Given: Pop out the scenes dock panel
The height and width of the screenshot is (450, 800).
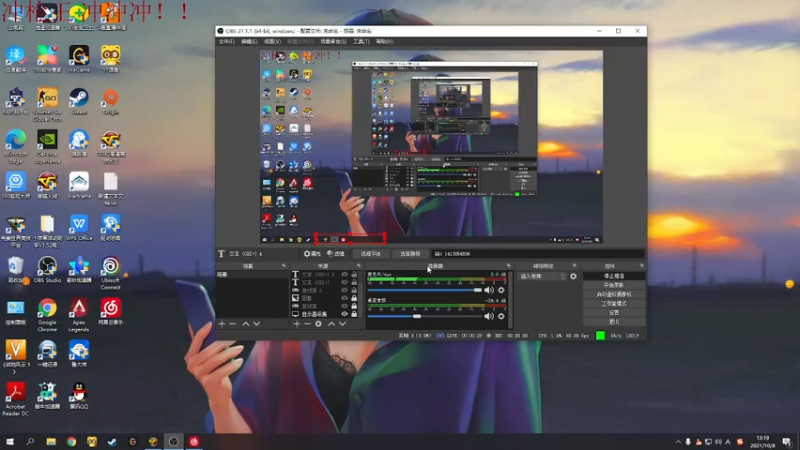Looking at the screenshot, I should 284,266.
